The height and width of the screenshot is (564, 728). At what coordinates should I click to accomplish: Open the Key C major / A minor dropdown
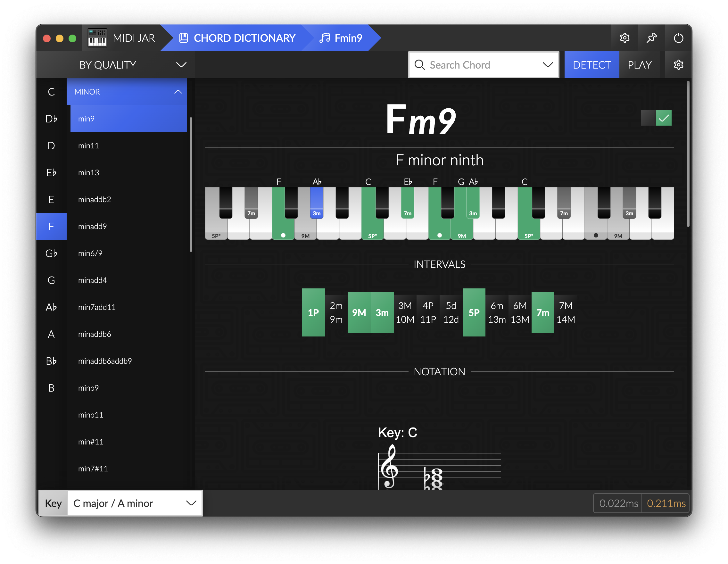tap(135, 503)
